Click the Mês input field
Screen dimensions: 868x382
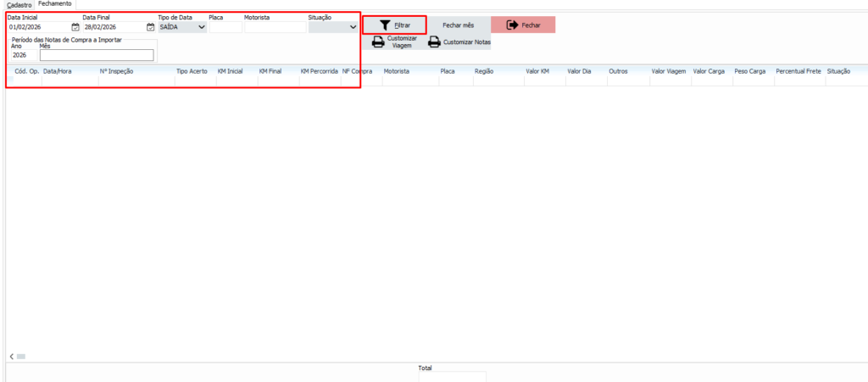click(97, 55)
